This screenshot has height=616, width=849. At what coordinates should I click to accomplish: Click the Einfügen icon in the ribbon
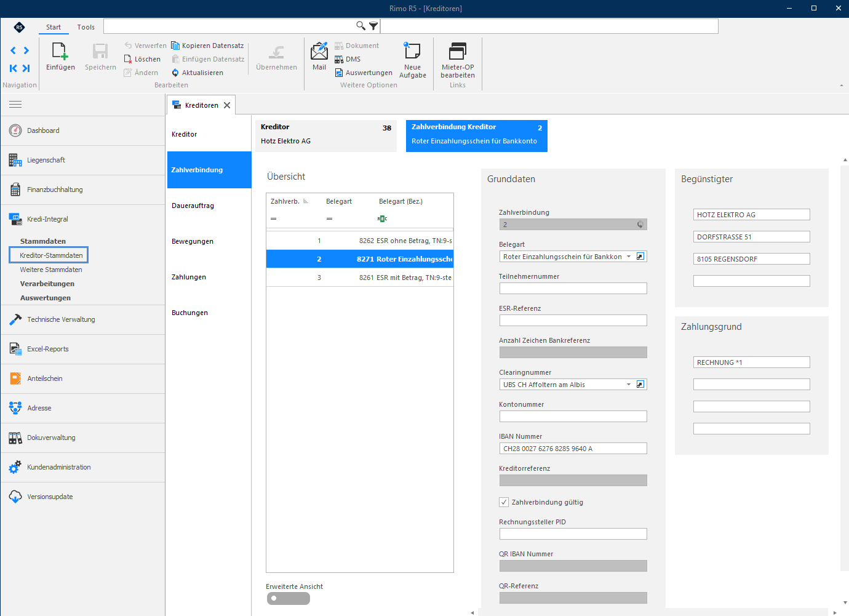click(x=60, y=51)
